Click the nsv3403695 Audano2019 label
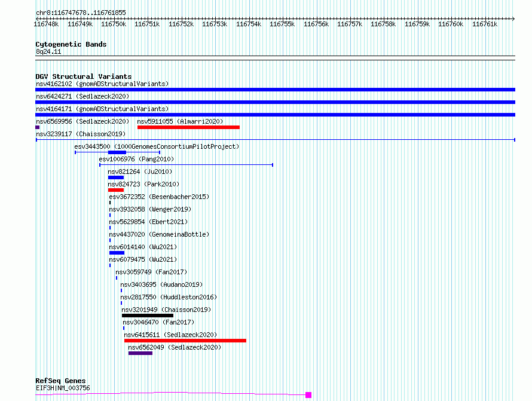 pos(161,284)
